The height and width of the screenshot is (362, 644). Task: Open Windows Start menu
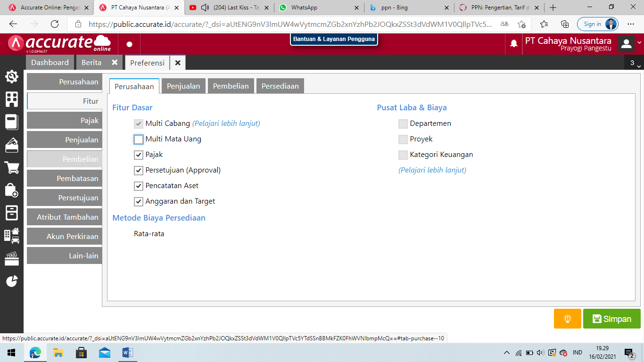11,352
